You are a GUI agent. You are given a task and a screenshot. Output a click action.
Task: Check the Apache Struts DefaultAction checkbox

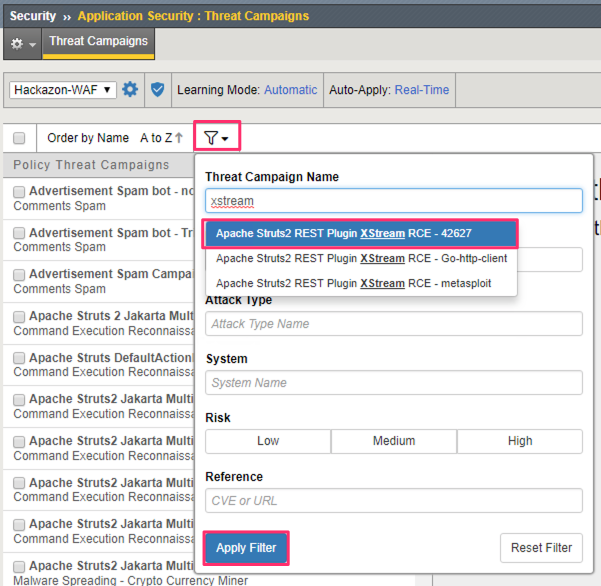(x=19, y=358)
